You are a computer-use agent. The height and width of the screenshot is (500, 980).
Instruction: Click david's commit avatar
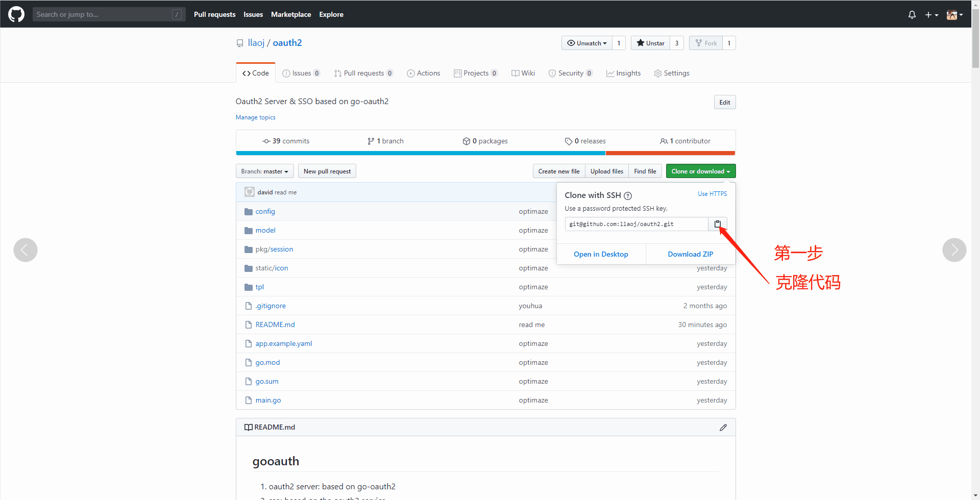[250, 192]
